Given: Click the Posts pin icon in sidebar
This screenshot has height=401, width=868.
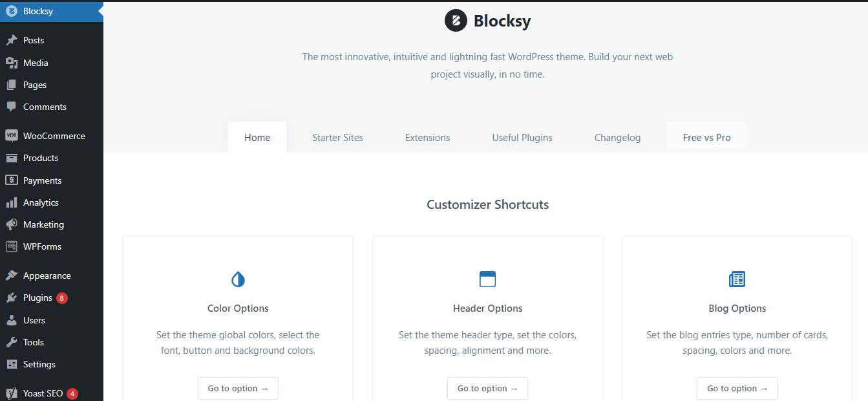Looking at the screenshot, I should [x=12, y=40].
